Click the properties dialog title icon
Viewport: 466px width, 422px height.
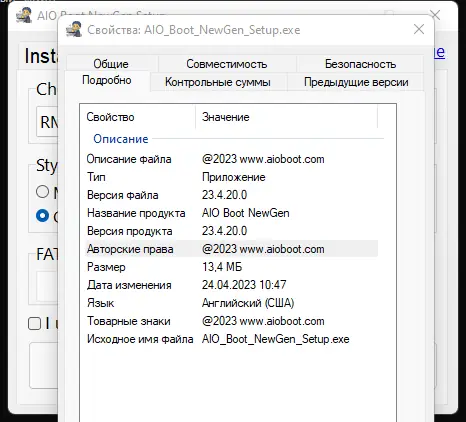click(74, 29)
